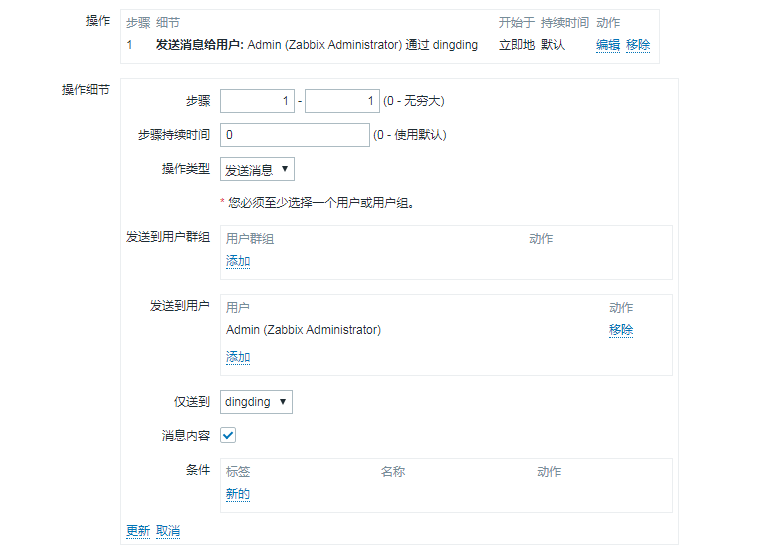Click 取消 to cancel operation details
Screen dimensions: 769x551
pyautogui.click(x=168, y=530)
